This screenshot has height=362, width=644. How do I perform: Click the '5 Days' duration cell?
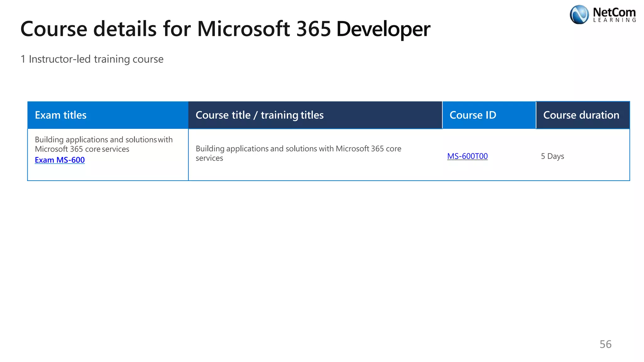tap(552, 156)
